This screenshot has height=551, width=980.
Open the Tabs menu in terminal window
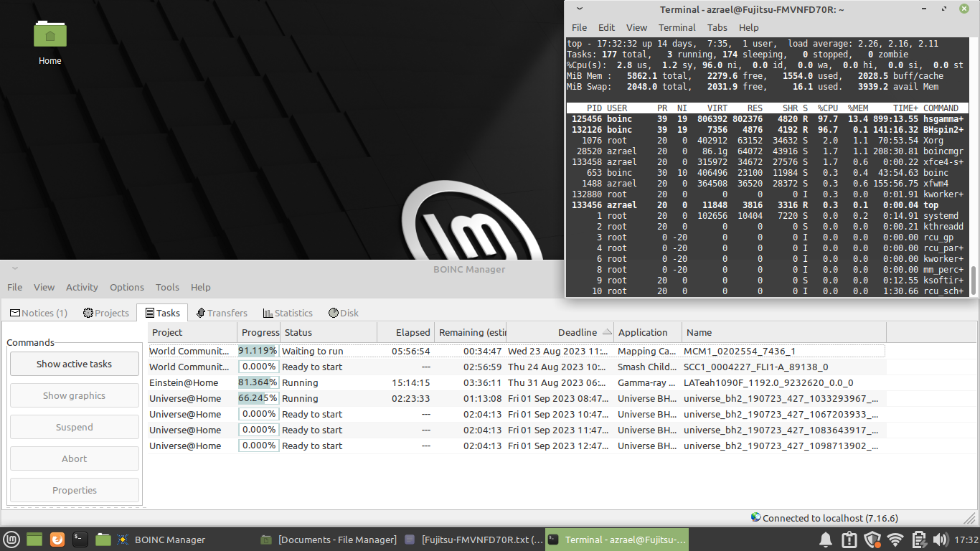(717, 27)
